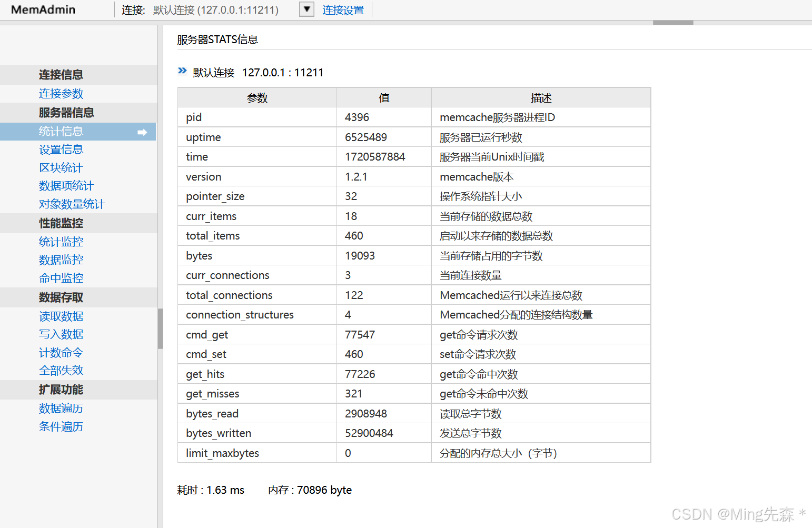Viewport: 812px width, 528px height.
Task: Open 设置信息 under 服务器信息
Action: tap(61, 149)
